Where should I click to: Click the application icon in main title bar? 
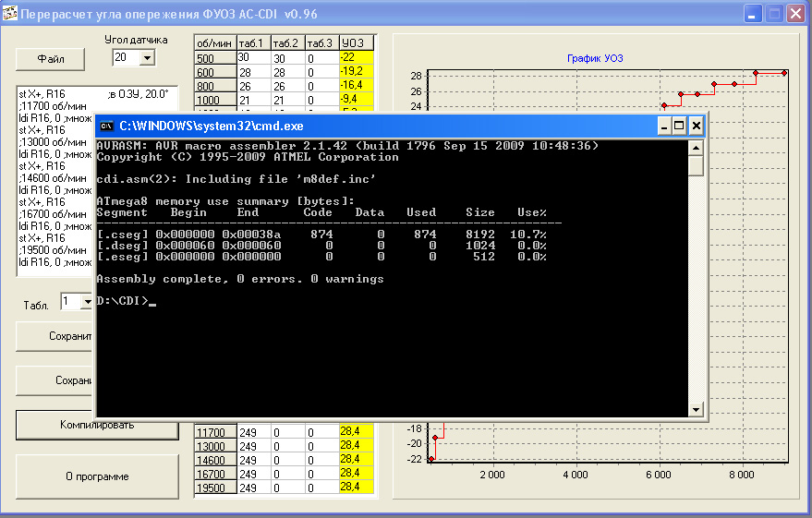pyautogui.click(x=9, y=14)
